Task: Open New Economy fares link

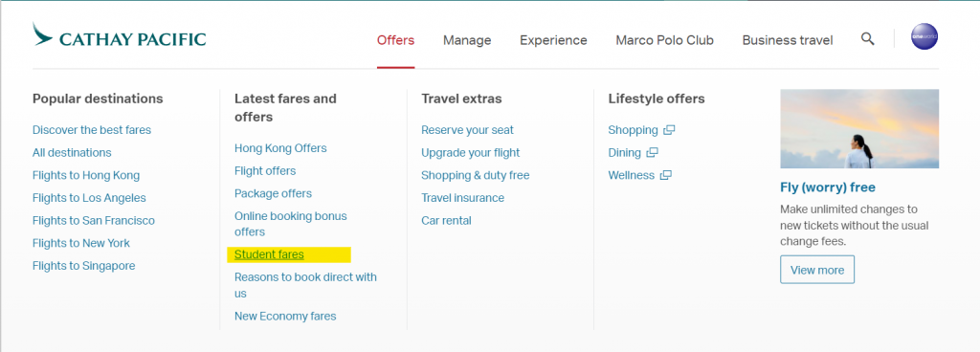Action: [x=285, y=316]
